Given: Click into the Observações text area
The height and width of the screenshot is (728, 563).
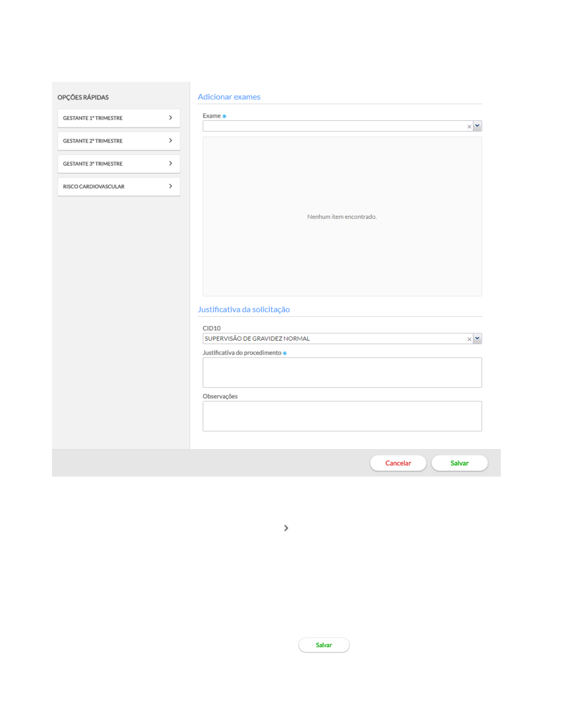Looking at the screenshot, I should tap(342, 416).
